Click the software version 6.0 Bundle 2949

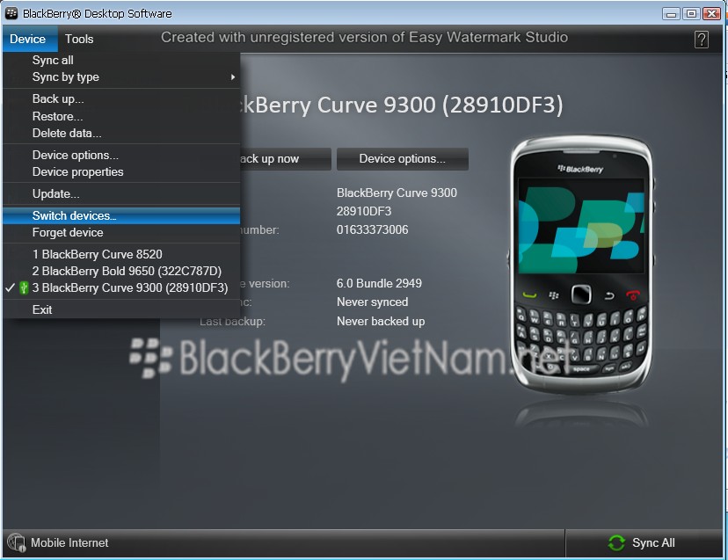click(379, 283)
